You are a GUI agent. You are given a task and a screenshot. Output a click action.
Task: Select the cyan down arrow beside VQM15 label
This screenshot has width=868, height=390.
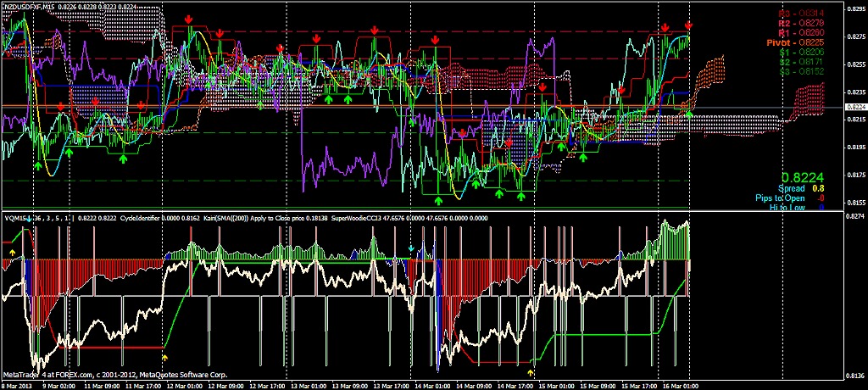(29, 220)
